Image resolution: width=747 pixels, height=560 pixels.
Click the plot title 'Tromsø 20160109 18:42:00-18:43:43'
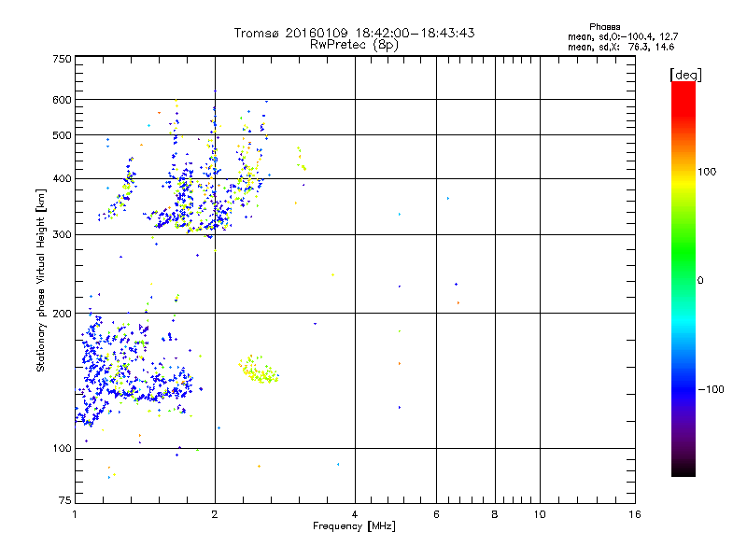coord(354,33)
